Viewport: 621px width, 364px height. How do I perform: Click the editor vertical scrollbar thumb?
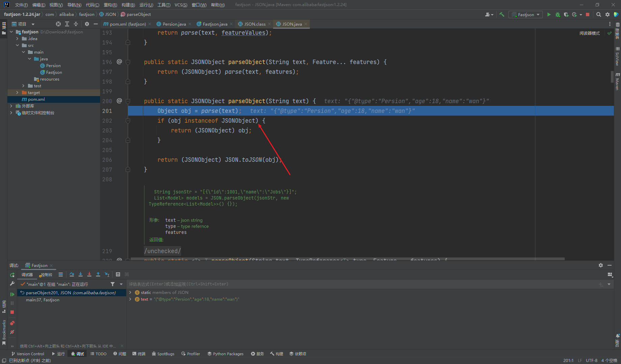pyautogui.click(x=612, y=77)
